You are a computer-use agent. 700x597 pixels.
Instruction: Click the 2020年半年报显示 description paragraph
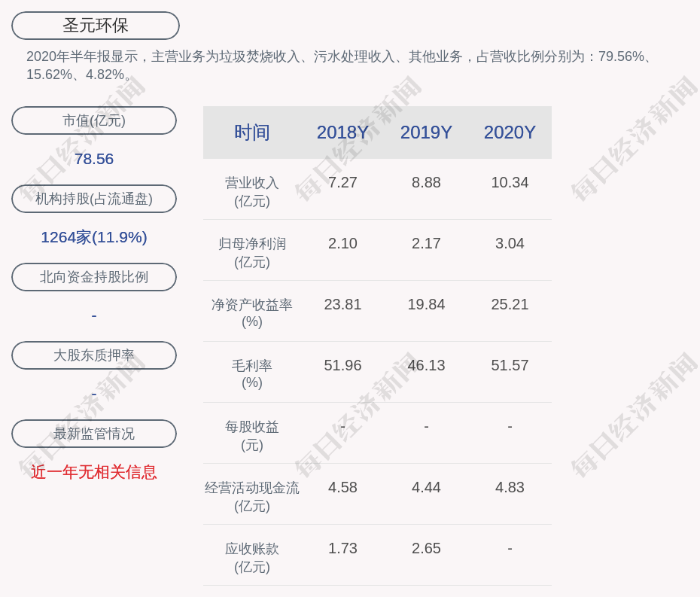pos(339,65)
